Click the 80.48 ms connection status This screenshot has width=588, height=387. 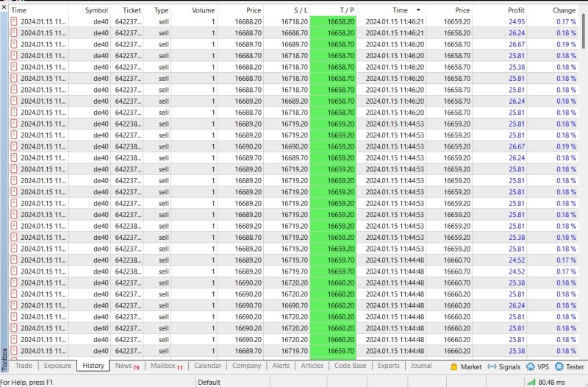coord(551,382)
